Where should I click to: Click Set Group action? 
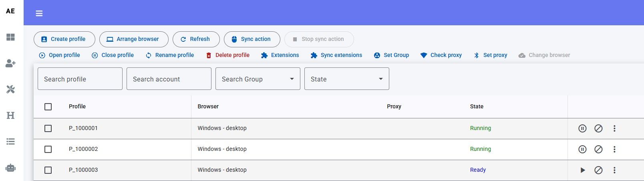(391, 55)
